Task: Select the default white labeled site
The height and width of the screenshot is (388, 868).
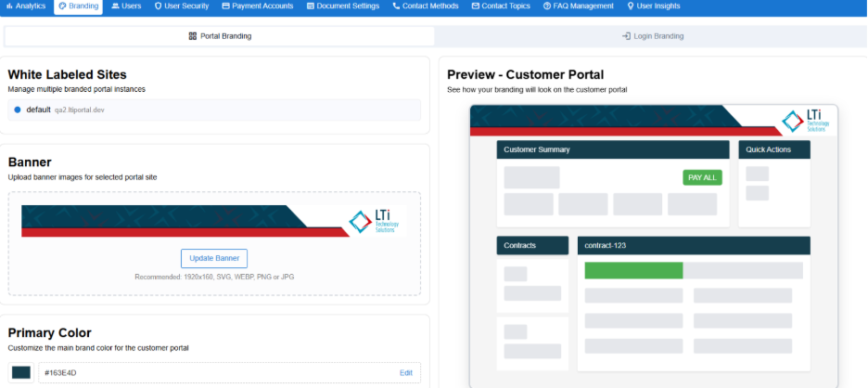Action: pos(37,110)
